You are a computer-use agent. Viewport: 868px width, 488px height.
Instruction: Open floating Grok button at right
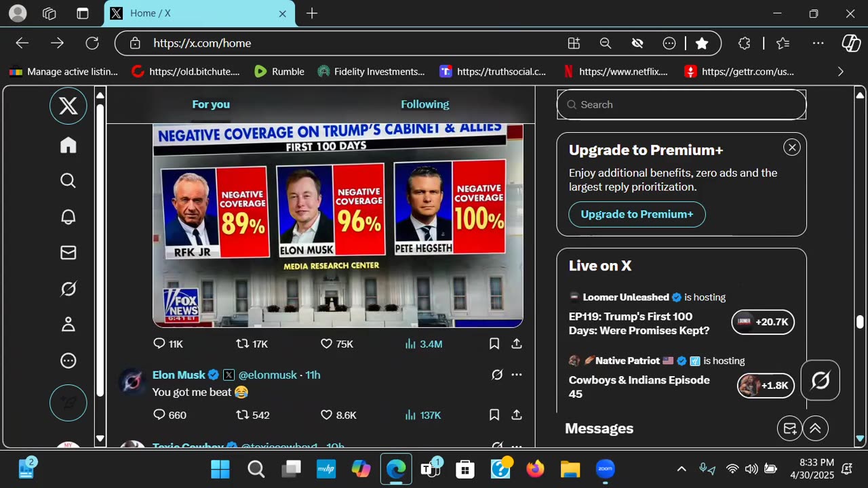(821, 381)
